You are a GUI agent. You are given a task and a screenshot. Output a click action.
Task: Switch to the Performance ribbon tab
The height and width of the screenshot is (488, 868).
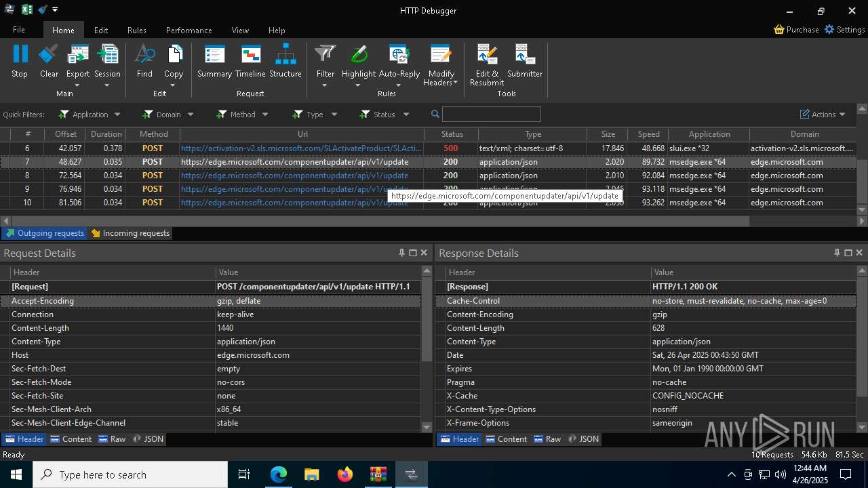[x=189, y=30]
